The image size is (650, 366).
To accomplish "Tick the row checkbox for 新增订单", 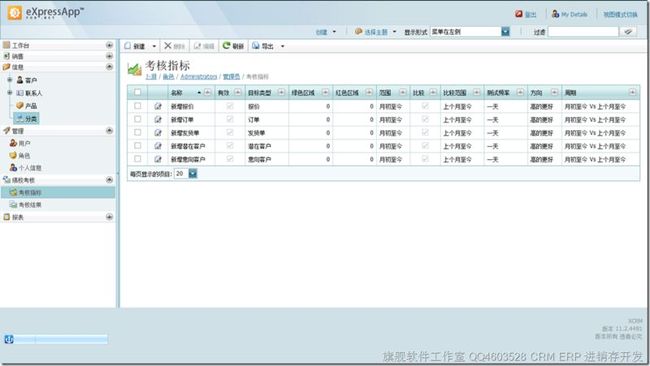I will point(138,119).
